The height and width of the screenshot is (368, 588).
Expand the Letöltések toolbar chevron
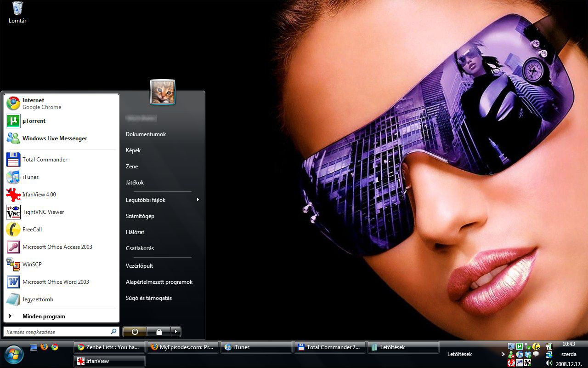(503, 354)
